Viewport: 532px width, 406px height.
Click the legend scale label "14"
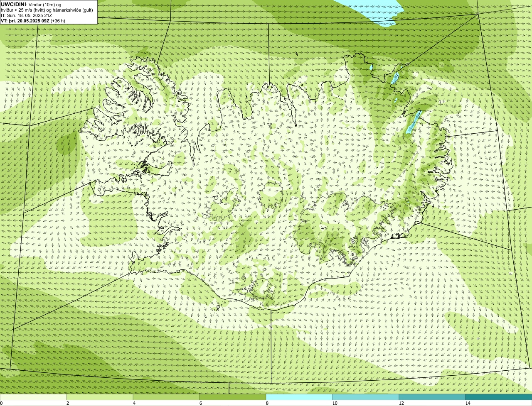pyautogui.click(x=468, y=403)
